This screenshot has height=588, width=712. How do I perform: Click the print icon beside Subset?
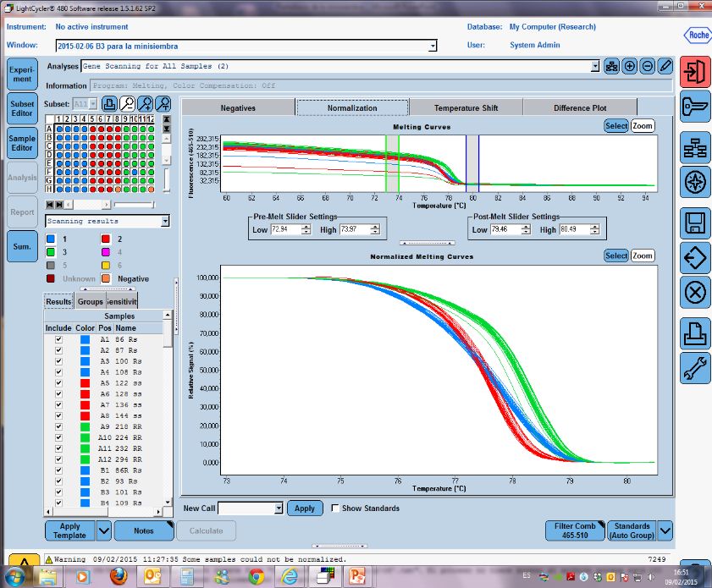109,104
